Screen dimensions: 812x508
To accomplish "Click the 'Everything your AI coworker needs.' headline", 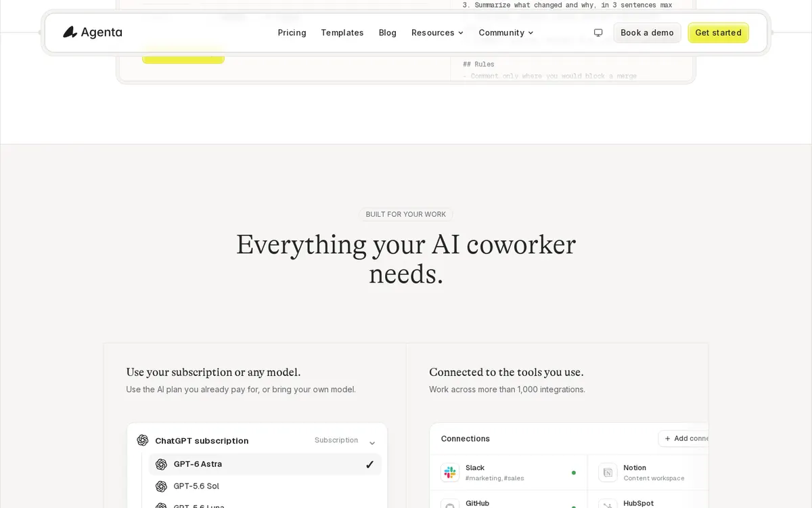I will pyautogui.click(x=406, y=259).
